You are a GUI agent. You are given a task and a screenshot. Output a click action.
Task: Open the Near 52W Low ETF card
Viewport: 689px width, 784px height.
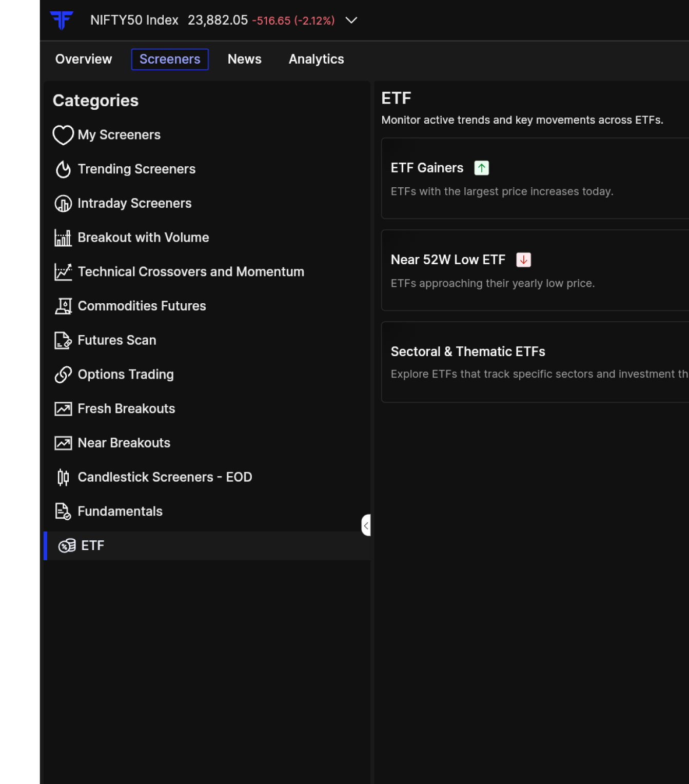(x=535, y=270)
